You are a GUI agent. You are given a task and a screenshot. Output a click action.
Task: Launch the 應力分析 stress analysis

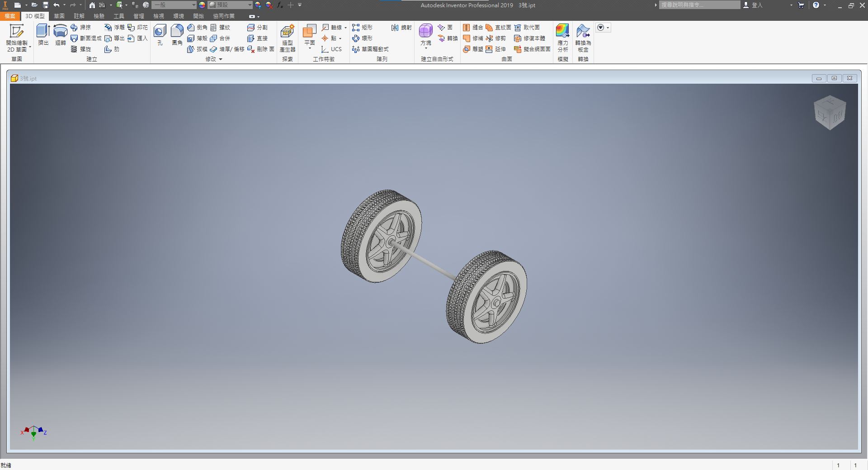point(563,38)
